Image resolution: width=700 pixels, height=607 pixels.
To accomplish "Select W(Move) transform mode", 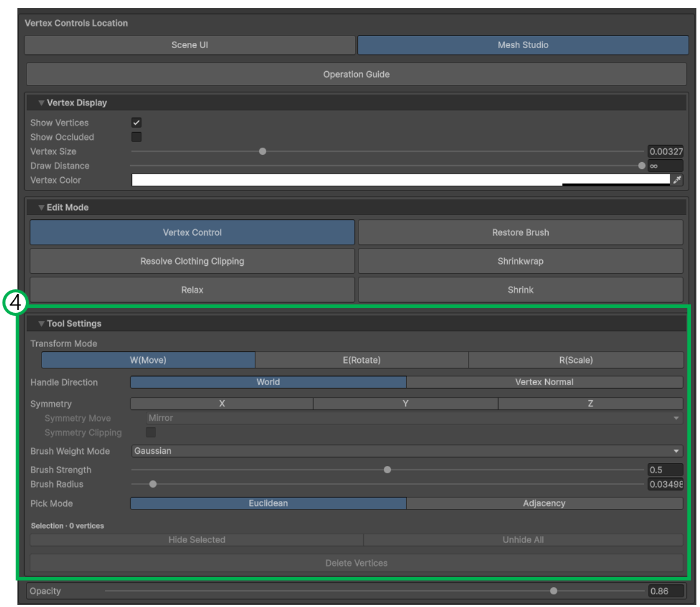I will (148, 360).
